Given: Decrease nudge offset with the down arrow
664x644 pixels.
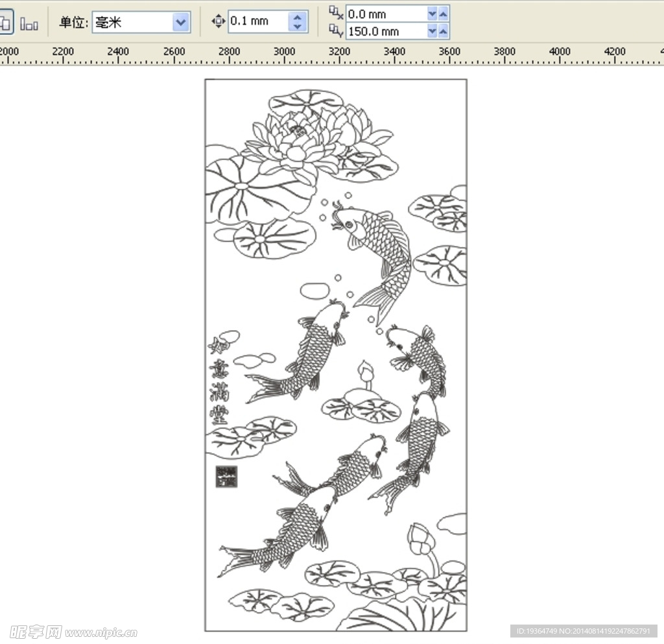Looking at the screenshot, I should point(298,27).
